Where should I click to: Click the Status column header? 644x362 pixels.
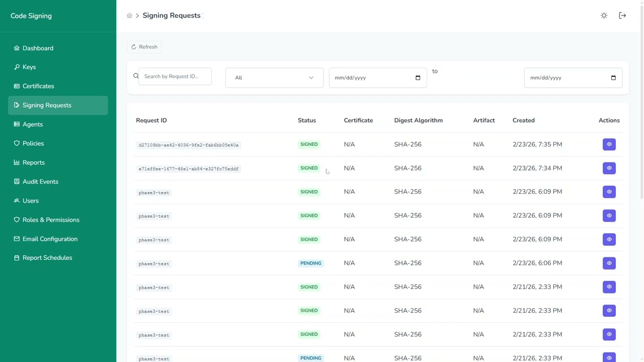[307, 120]
